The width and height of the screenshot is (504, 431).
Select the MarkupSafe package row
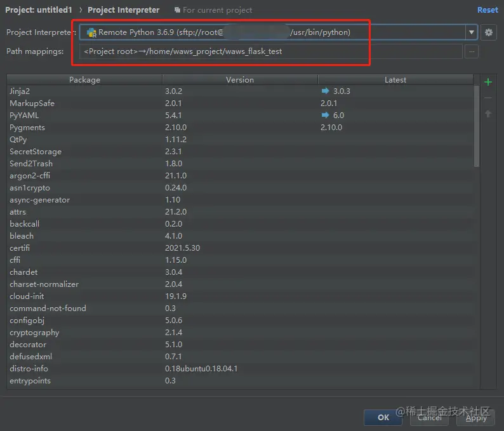240,103
